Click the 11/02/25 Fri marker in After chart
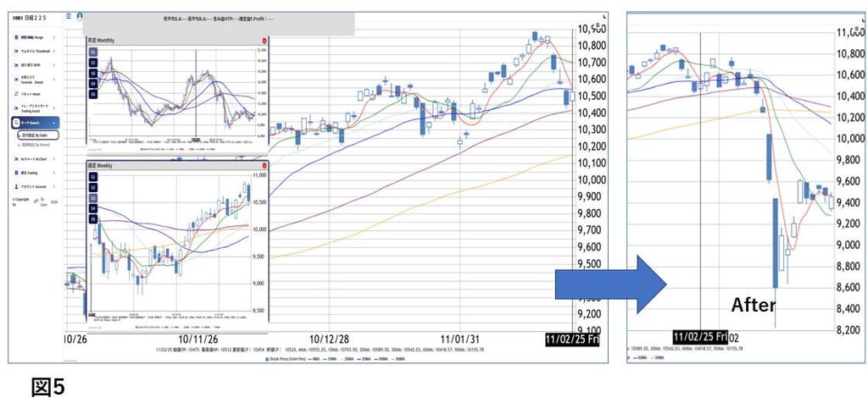 [x=700, y=337]
